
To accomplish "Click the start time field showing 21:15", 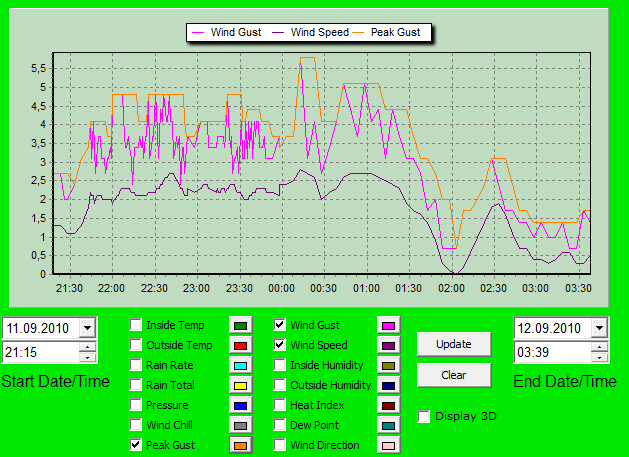I will coord(40,352).
